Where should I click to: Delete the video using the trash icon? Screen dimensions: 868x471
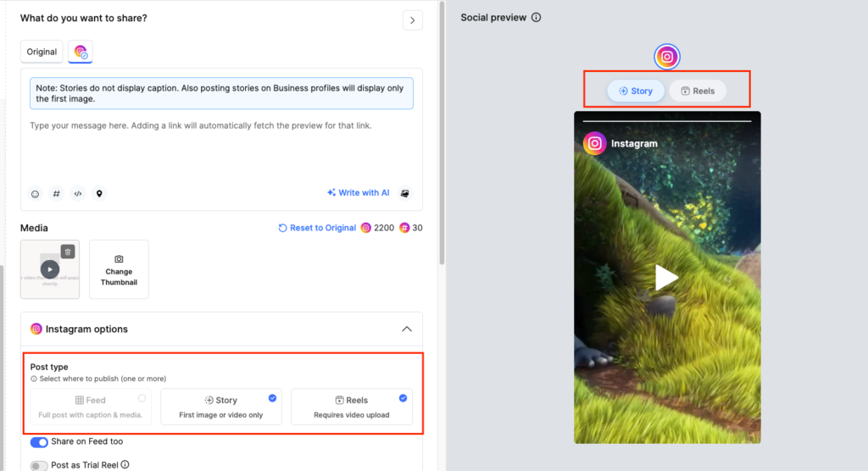tap(68, 252)
